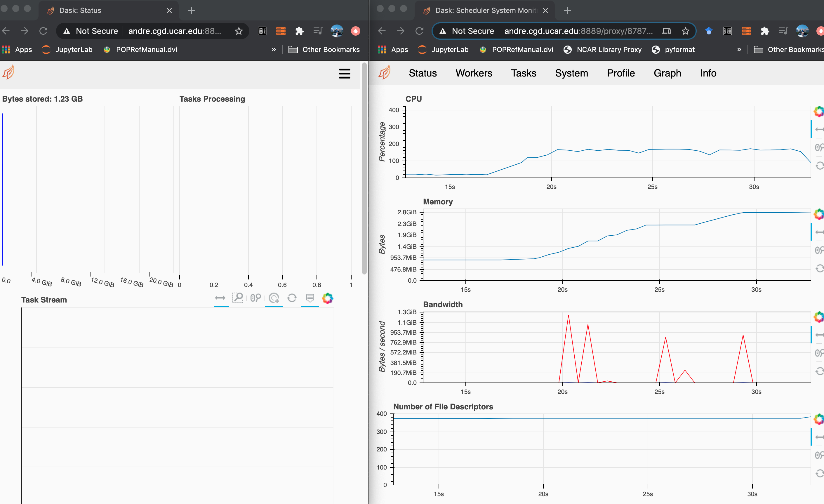The image size is (824, 504).
Task: Open the Info page in Dask navbar
Action: pyautogui.click(x=708, y=73)
